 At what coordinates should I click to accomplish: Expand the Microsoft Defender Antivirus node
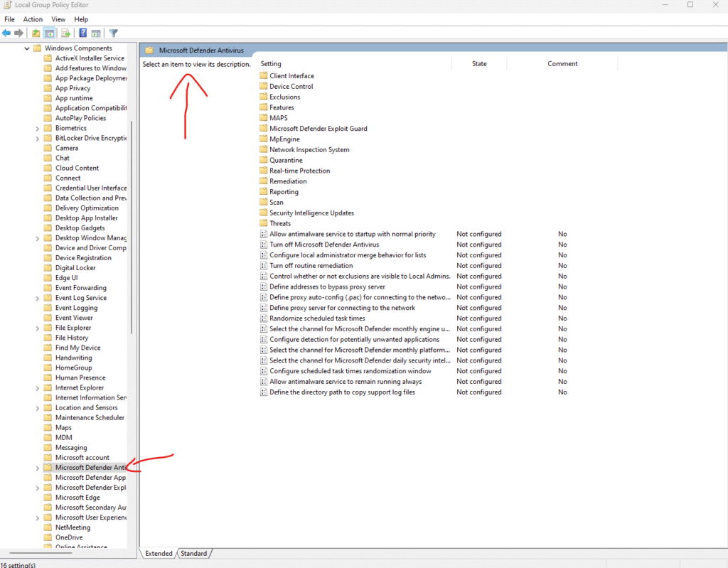click(x=38, y=468)
